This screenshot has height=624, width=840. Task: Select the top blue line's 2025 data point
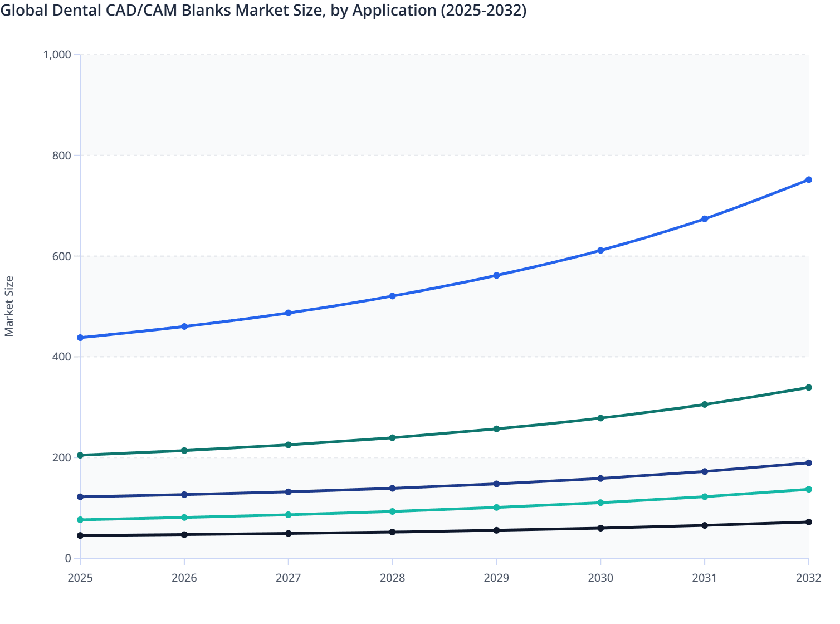(80, 338)
